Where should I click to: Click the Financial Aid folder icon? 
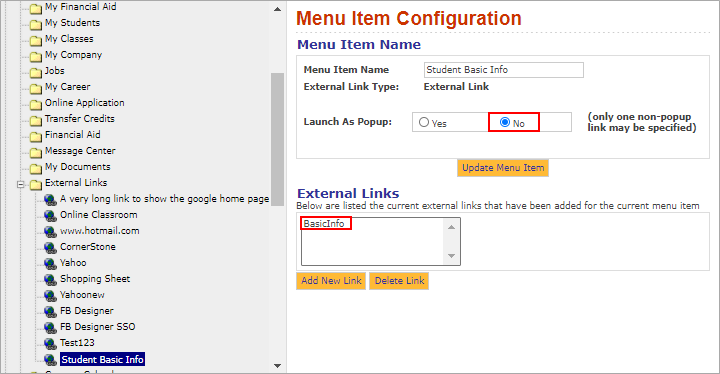[35, 136]
